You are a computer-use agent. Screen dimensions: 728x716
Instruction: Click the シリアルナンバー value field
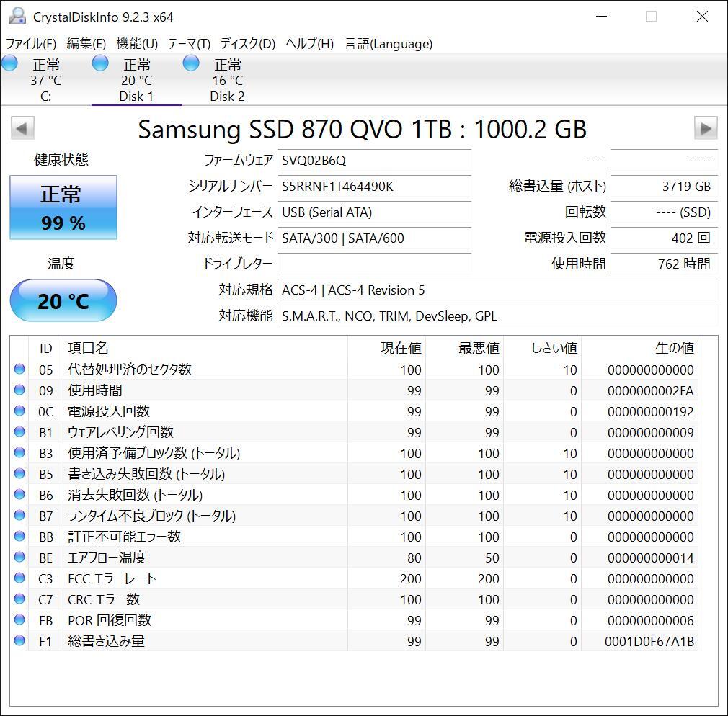(374, 187)
